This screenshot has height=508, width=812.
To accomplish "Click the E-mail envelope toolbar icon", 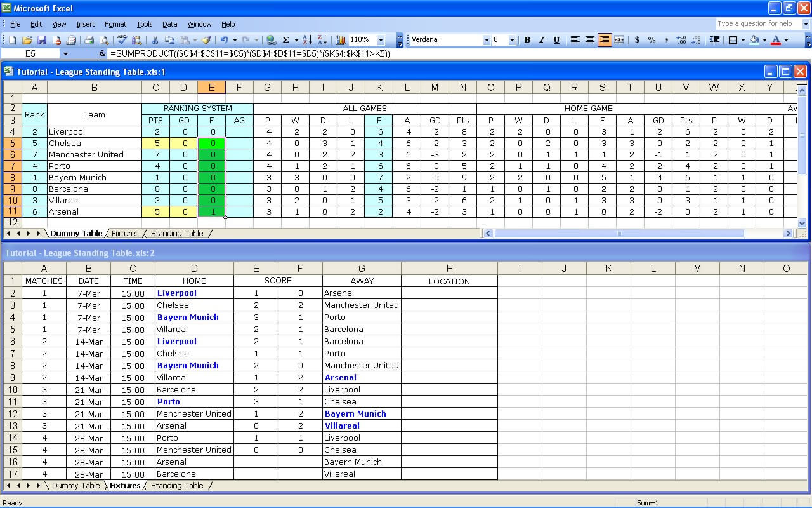I will click(x=70, y=40).
